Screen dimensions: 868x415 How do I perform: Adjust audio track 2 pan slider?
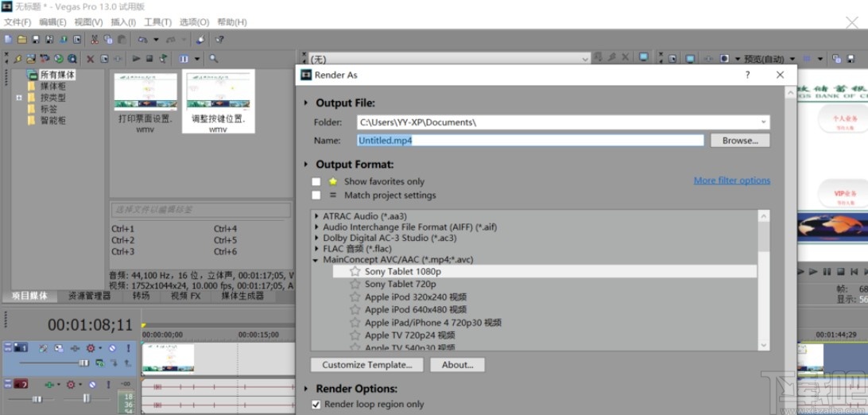(87, 398)
